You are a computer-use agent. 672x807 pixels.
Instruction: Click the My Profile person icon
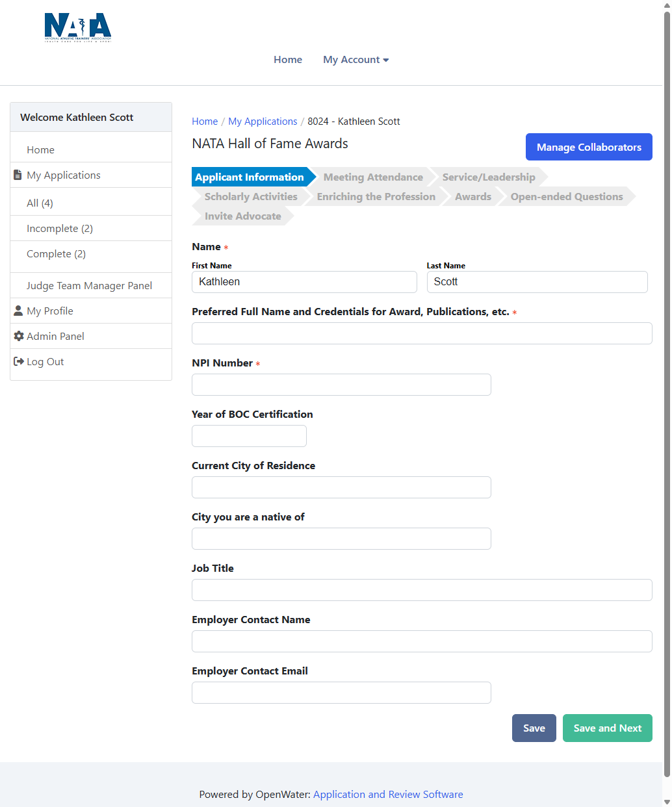click(x=18, y=311)
